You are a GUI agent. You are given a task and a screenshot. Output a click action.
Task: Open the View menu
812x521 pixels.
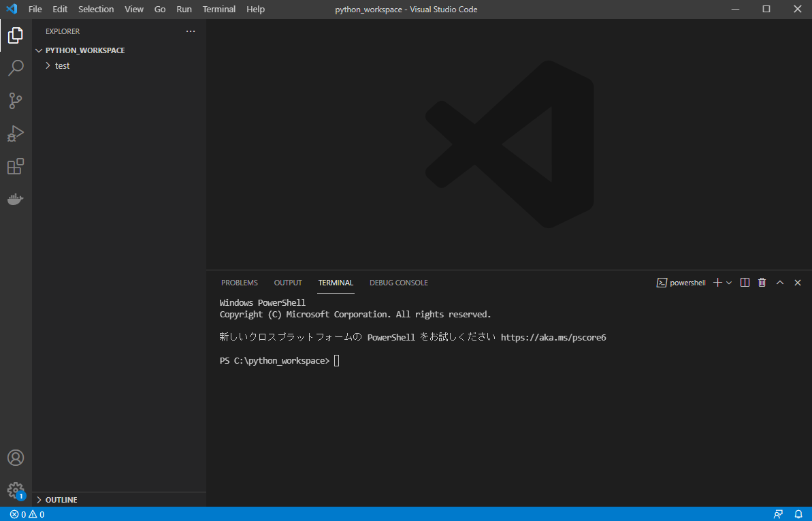pos(134,10)
